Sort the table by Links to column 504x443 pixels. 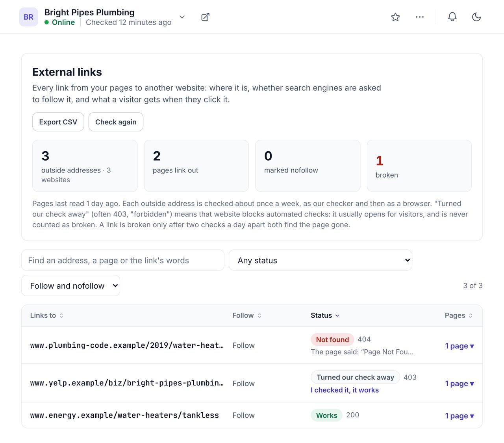coord(47,315)
